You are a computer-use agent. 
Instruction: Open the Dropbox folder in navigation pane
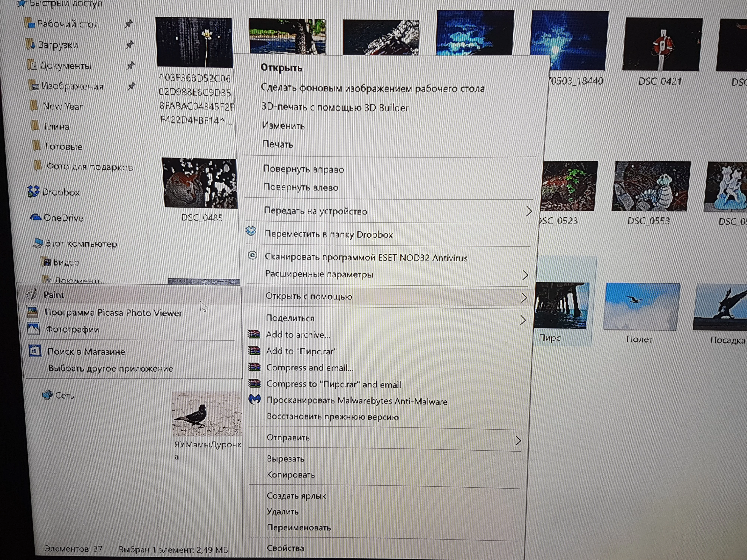[x=61, y=192]
